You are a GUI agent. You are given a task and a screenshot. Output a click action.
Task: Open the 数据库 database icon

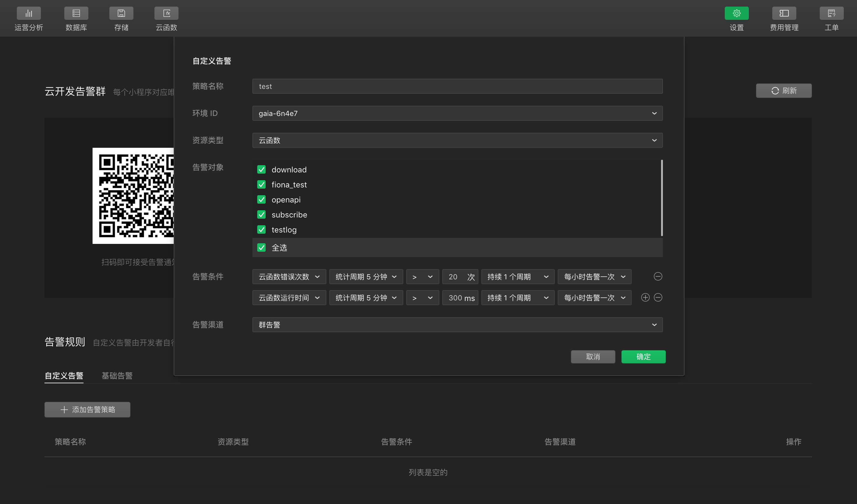tap(76, 14)
